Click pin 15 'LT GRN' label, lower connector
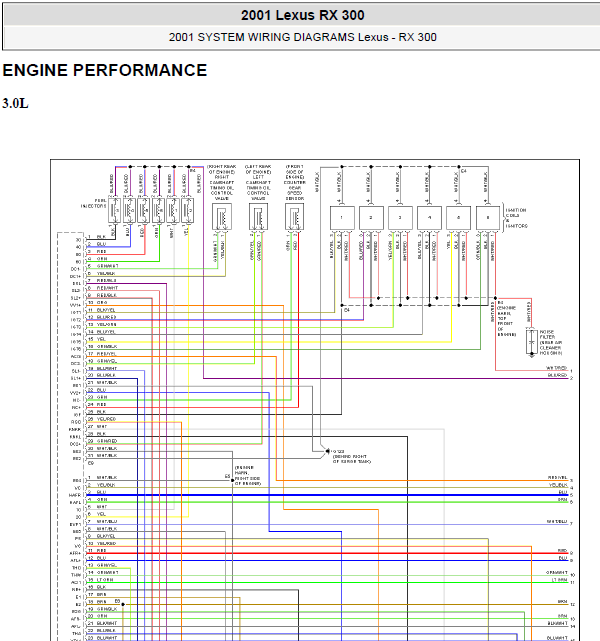 (105, 580)
